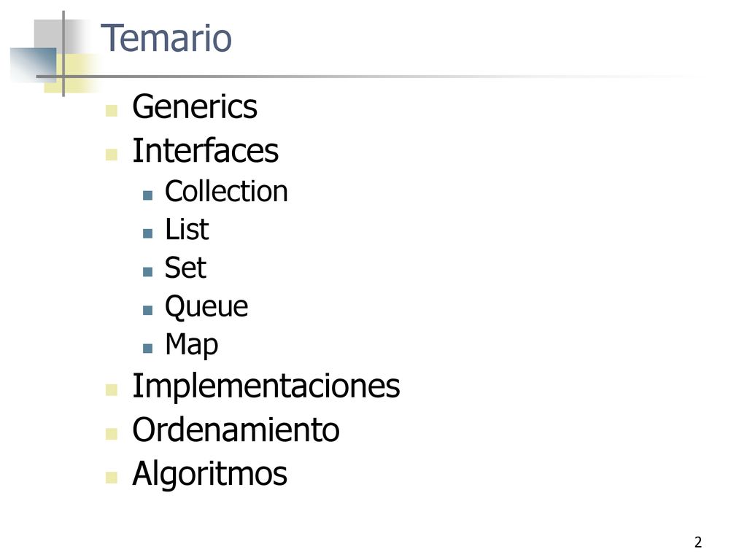Select the Ordenamiento bullet text
The width and height of the screenshot is (747, 560).
(x=236, y=430)
